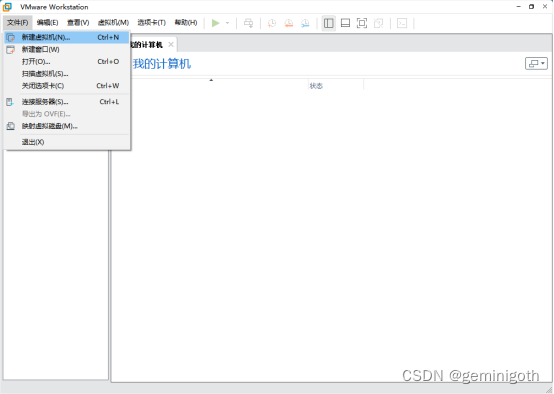This screenshot has height=394, width=554.
Task: Open the view options dropdown at right
Action: [536, 64]
